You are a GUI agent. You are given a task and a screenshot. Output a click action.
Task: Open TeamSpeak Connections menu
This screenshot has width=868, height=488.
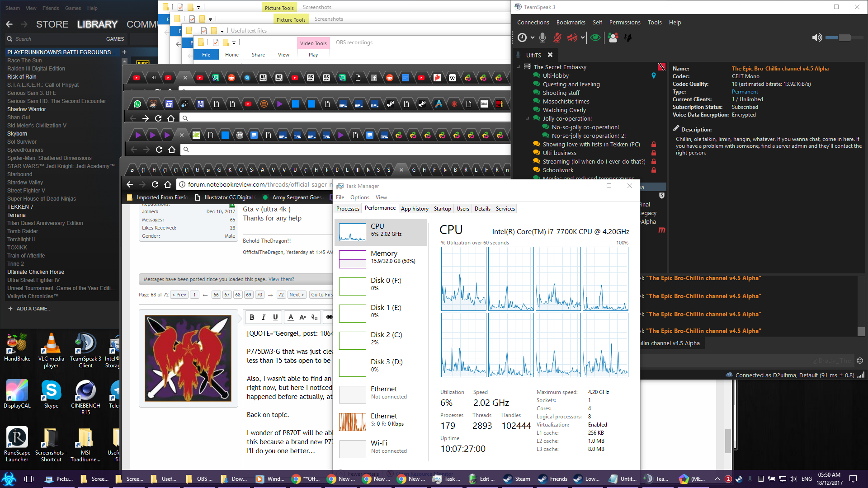[x=533, y=22]
